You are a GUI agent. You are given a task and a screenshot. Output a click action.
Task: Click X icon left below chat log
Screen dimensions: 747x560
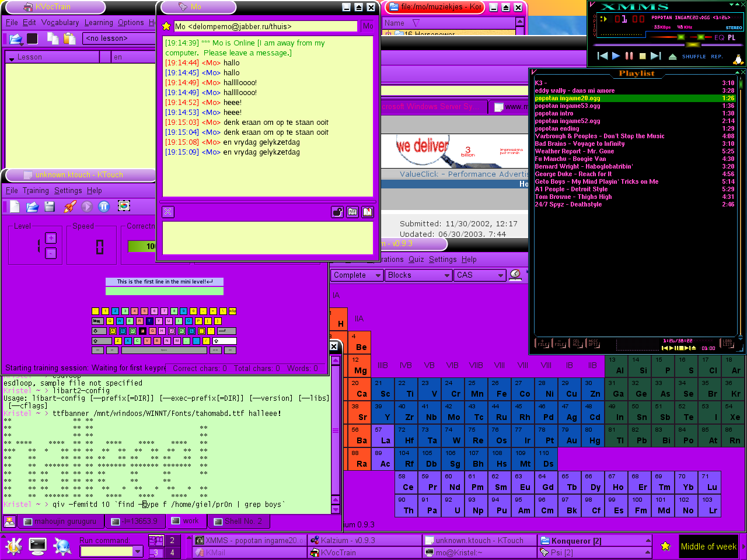tap(168, 212)
